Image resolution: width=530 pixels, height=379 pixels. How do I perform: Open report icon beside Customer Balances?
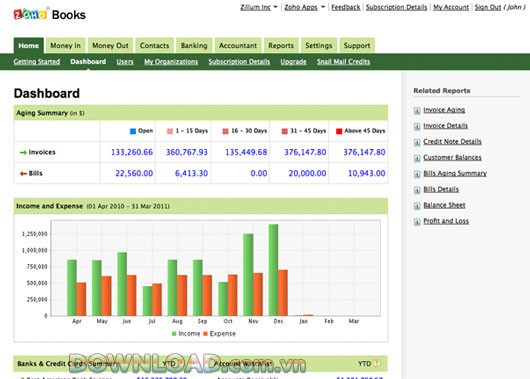coord(417,158)
